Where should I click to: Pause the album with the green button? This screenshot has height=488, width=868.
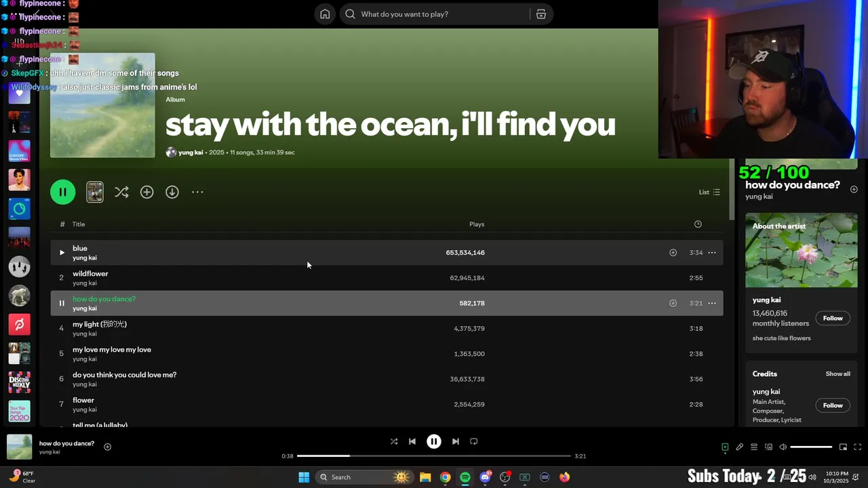[62, 192]
